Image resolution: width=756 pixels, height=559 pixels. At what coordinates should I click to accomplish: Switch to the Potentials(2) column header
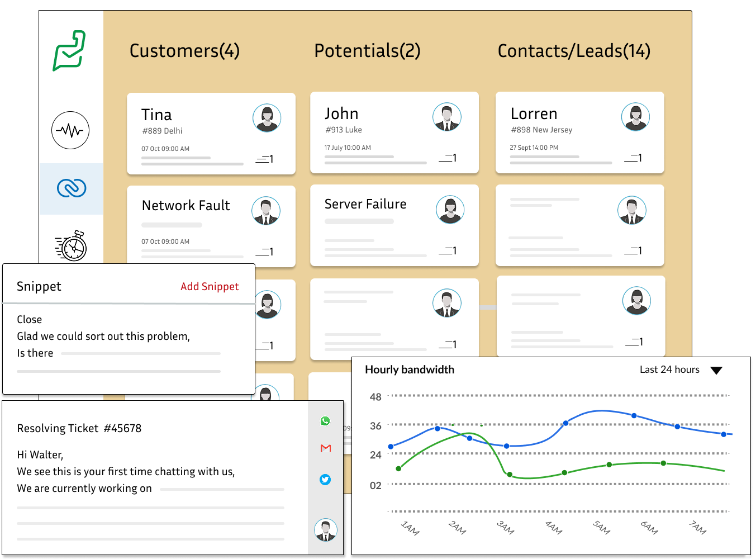[x=367, y=51]
